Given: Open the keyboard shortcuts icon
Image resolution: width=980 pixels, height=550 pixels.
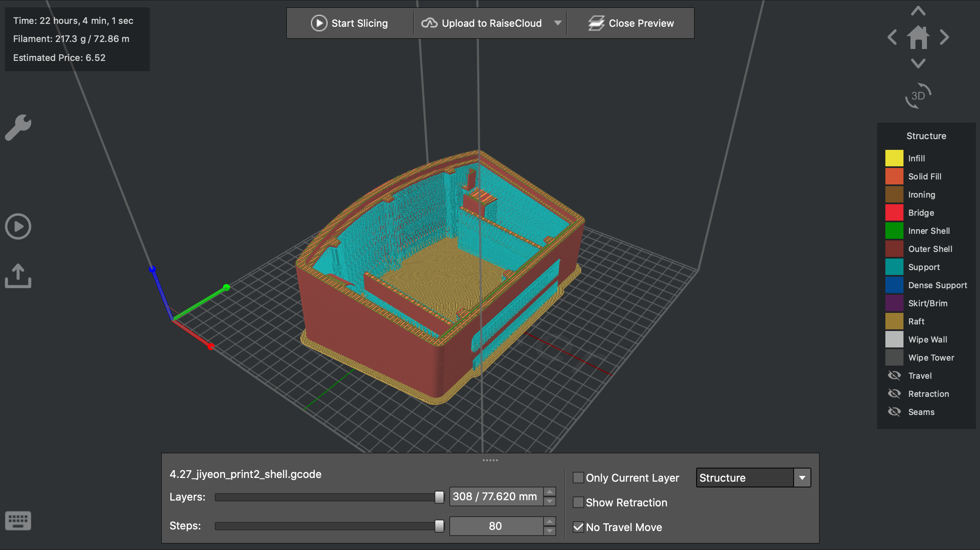Looking at the screenshot, I should [x=18, y=521].
